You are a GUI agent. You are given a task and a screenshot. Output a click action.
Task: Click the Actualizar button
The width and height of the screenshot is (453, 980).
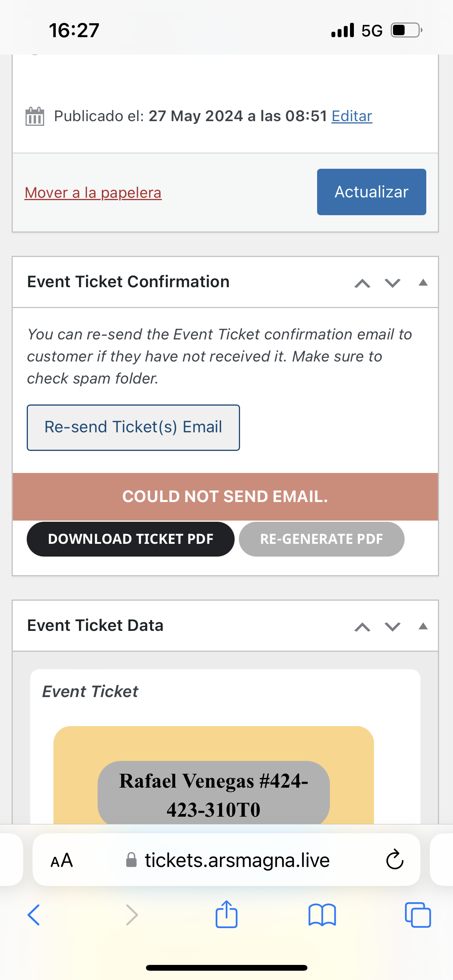click(x=372, y=192)
